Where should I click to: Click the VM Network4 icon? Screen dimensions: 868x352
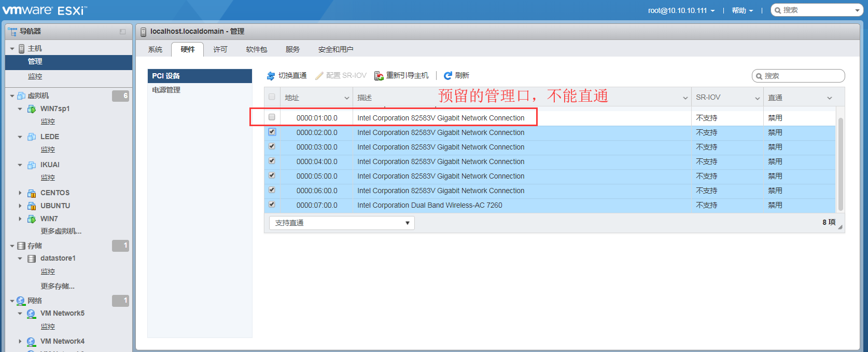coord(31,342)
